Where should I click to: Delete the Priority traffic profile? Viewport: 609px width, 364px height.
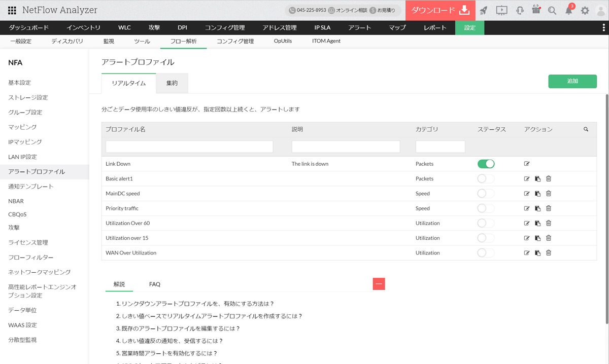point(549,208)
